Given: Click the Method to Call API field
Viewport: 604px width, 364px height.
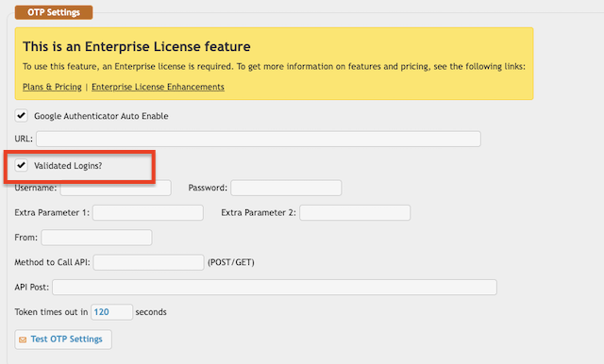Looking at the screenshot, I should (148, 262).
